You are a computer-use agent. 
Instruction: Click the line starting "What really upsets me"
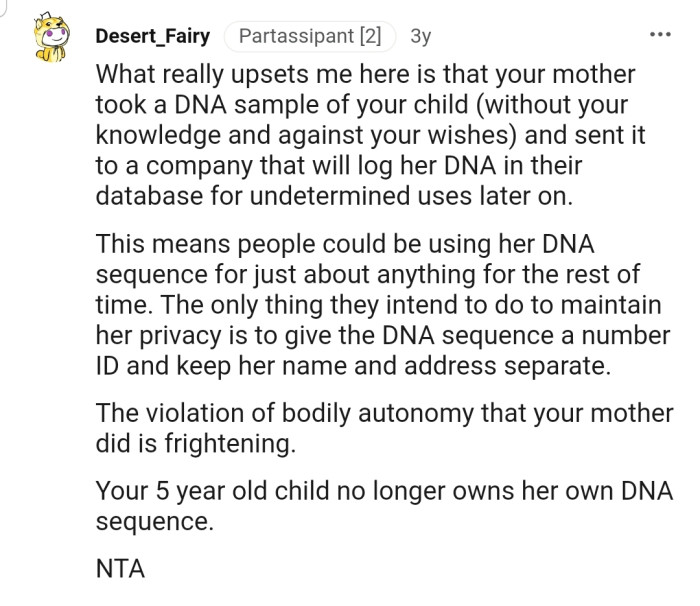click(365, 75)
